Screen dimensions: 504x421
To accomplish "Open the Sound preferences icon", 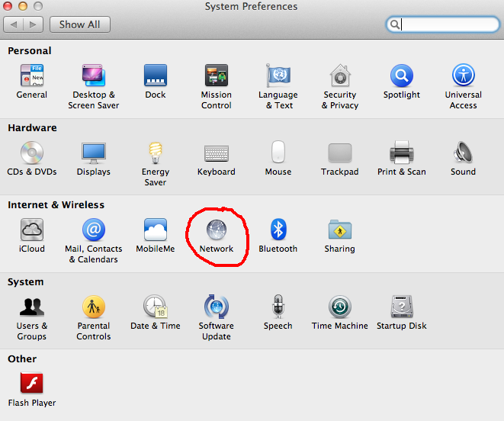I will [x=463, y=152].
